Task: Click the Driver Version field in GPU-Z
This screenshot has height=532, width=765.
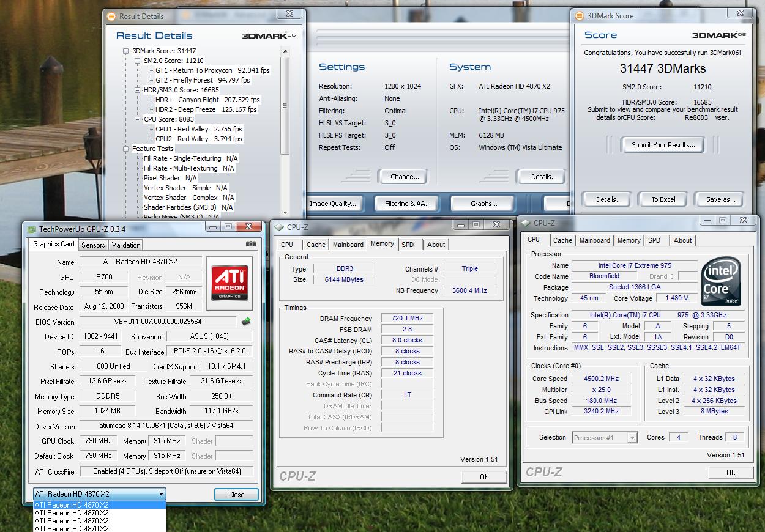Action: [166, 426]
